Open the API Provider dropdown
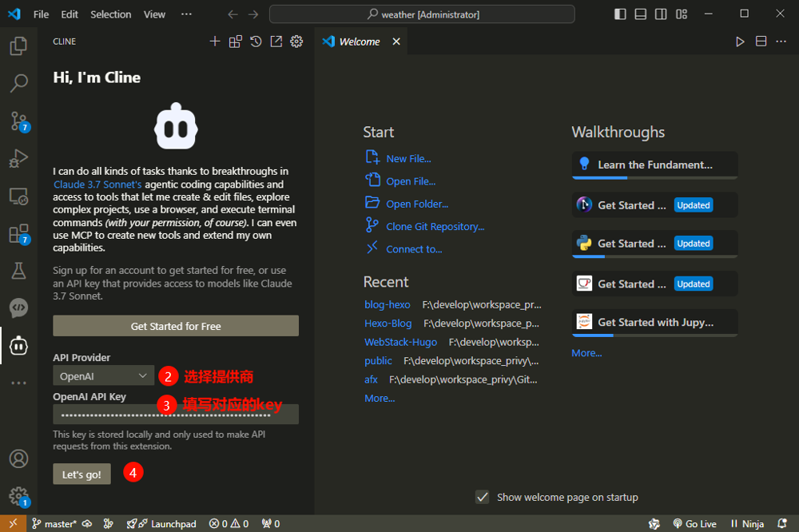 (104, 375)
